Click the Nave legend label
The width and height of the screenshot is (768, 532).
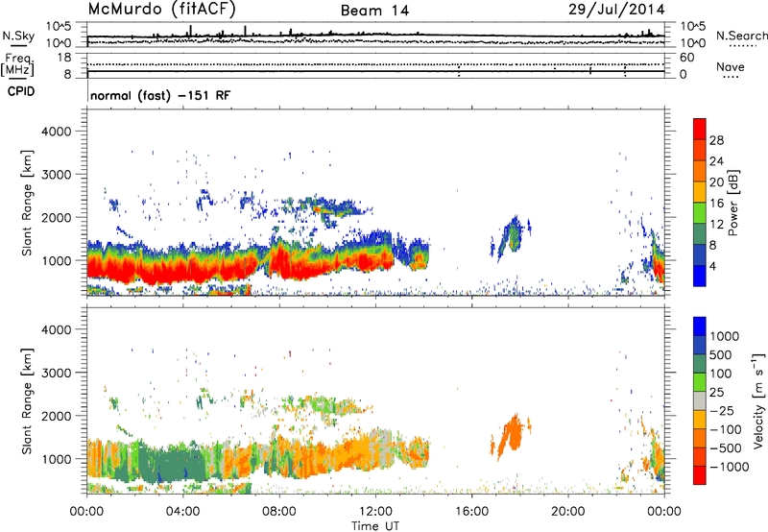point(731,66)
